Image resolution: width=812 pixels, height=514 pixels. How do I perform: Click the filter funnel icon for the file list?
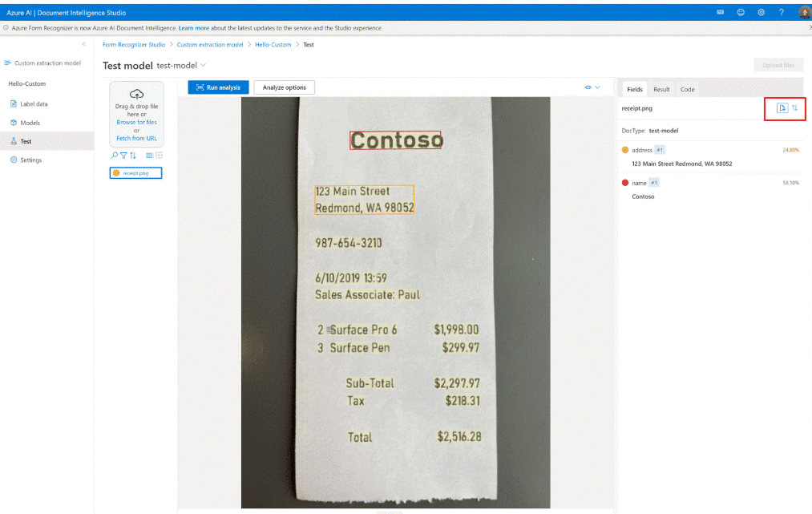click(x=123, y=155)
